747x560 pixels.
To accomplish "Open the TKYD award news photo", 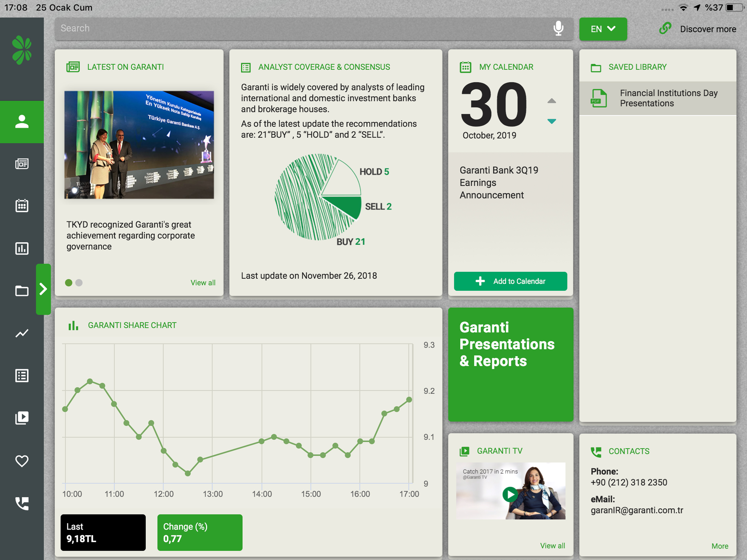I will (x=139, y=145).
